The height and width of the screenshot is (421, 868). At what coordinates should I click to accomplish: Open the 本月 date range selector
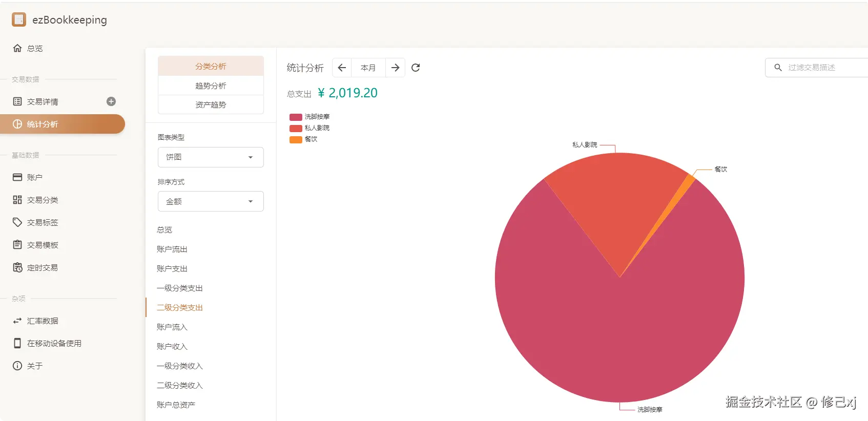(368, 68)
